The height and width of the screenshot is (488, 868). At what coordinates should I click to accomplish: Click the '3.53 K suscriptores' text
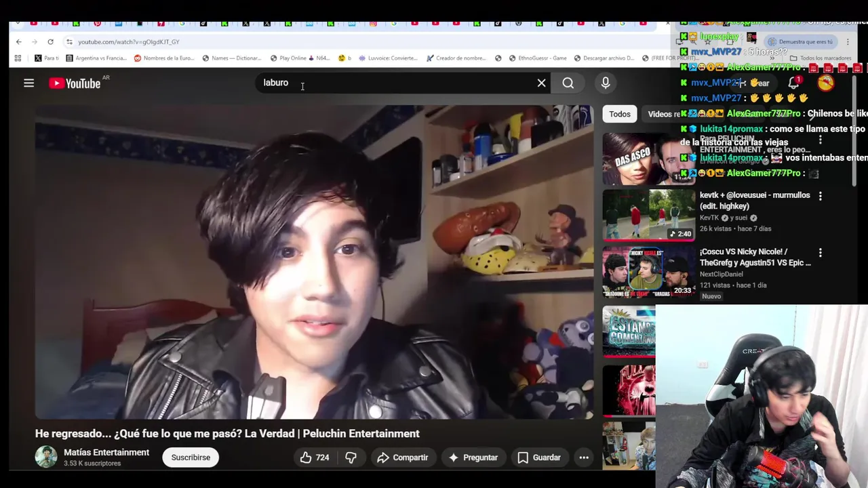pyautogui.click(x=92, y=464)
